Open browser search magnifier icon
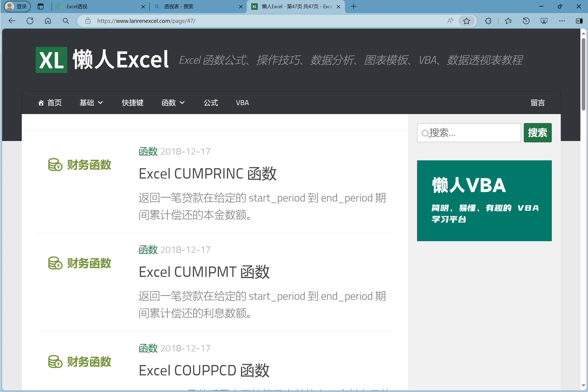Screen dimensions: 588x392 [x=66, y=21]
